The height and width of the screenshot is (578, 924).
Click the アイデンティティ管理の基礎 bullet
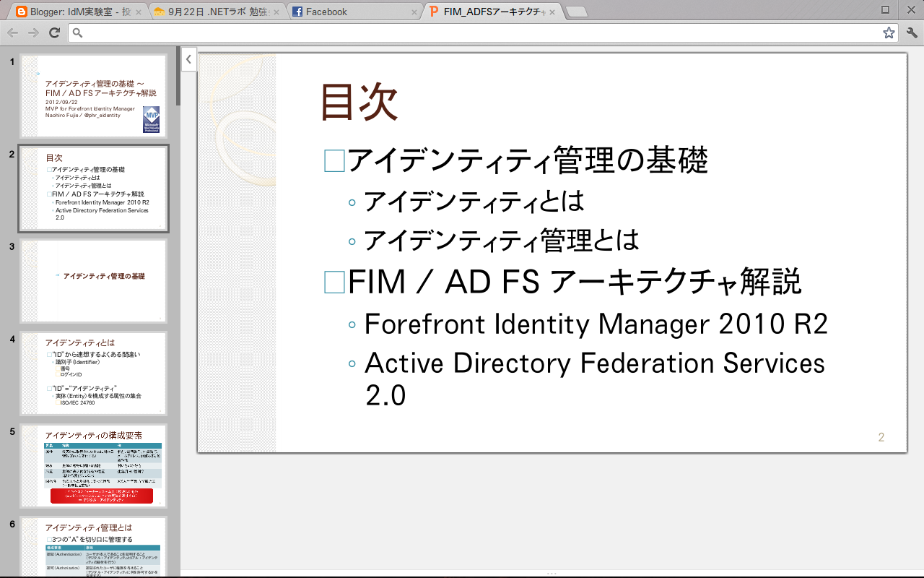(528, 160)
